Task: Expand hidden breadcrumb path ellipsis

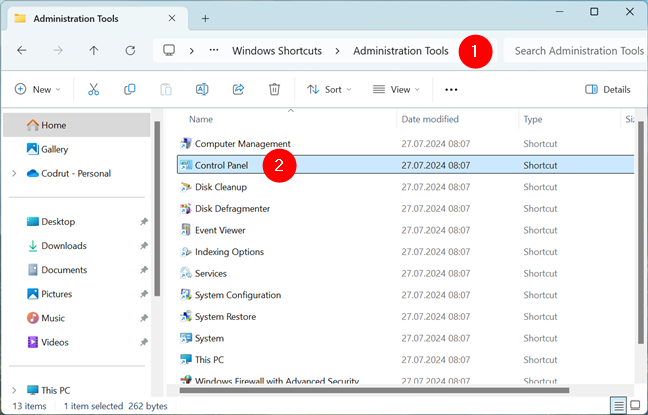Action: point(214,50)
